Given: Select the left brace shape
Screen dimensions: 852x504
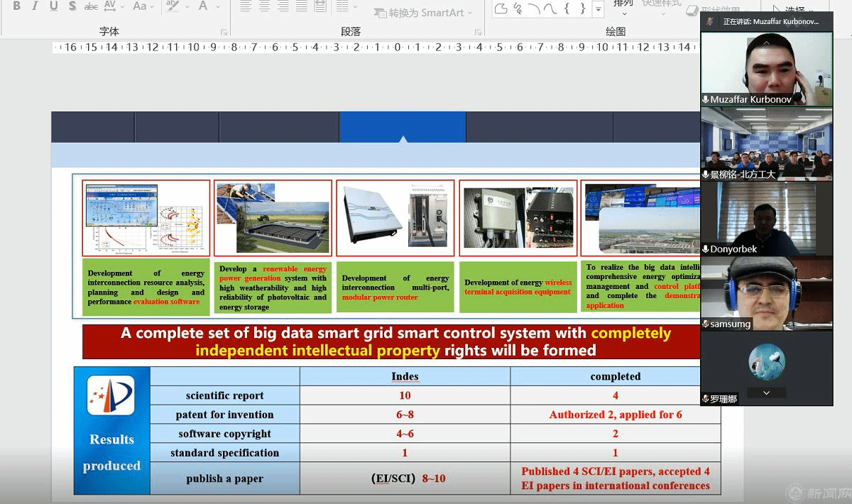Looking at the screenshot, I should pos(567,9).
